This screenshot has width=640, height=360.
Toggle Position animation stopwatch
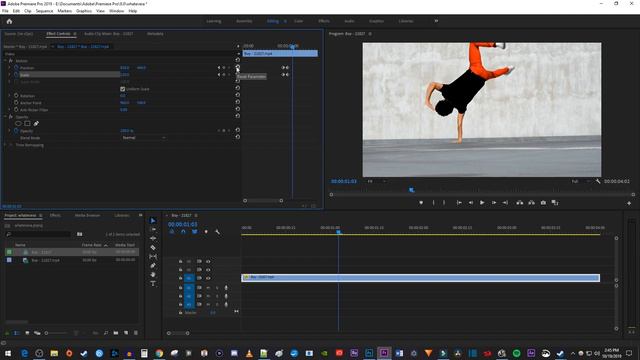[x=16, y=68]
